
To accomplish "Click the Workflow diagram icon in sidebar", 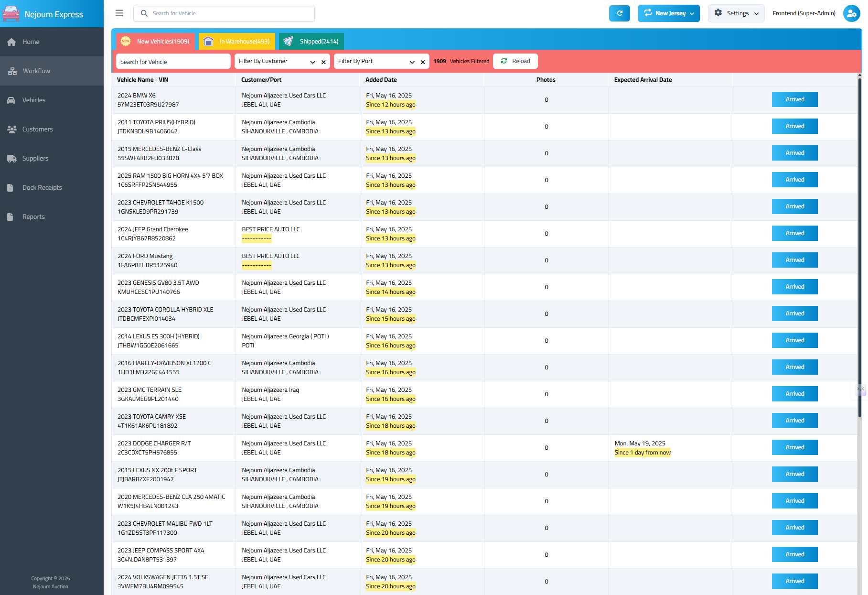I will (x=12, y=71).
